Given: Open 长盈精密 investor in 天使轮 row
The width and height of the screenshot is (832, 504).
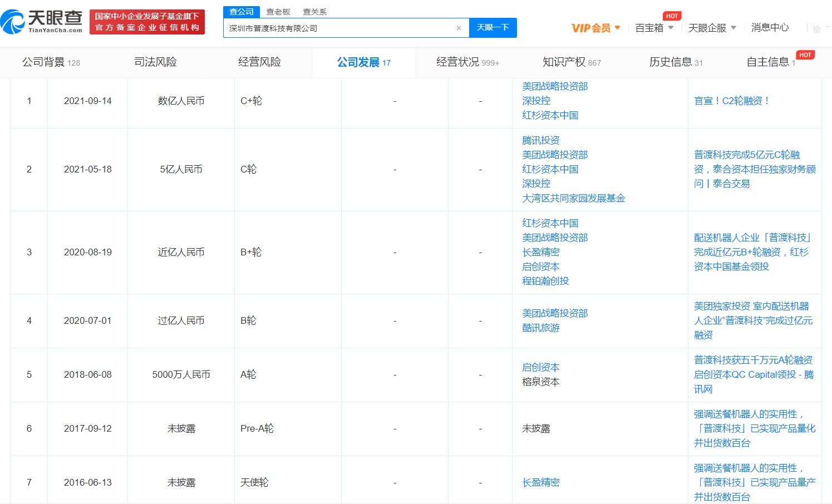Looking at the screenshot, I should (x=540, y=482).
